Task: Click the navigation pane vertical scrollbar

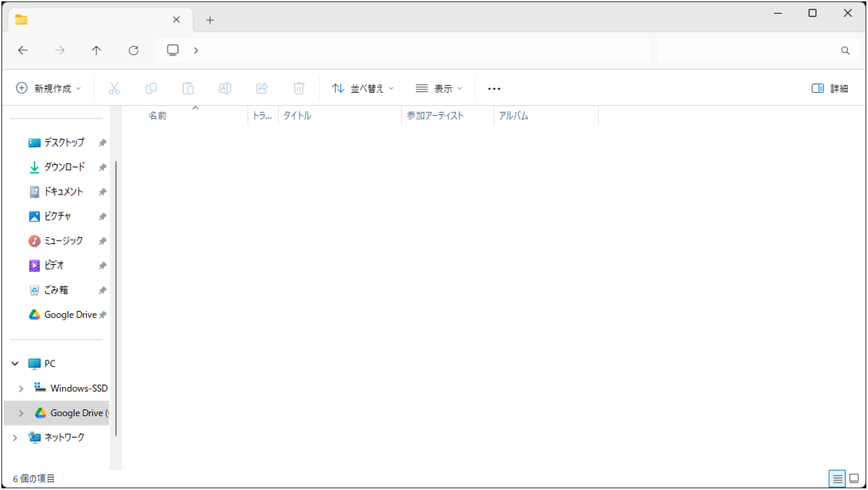Action: (x=116, y=298)
